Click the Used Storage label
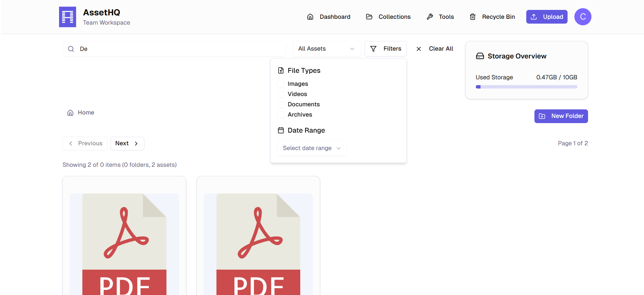 [494, 77]
